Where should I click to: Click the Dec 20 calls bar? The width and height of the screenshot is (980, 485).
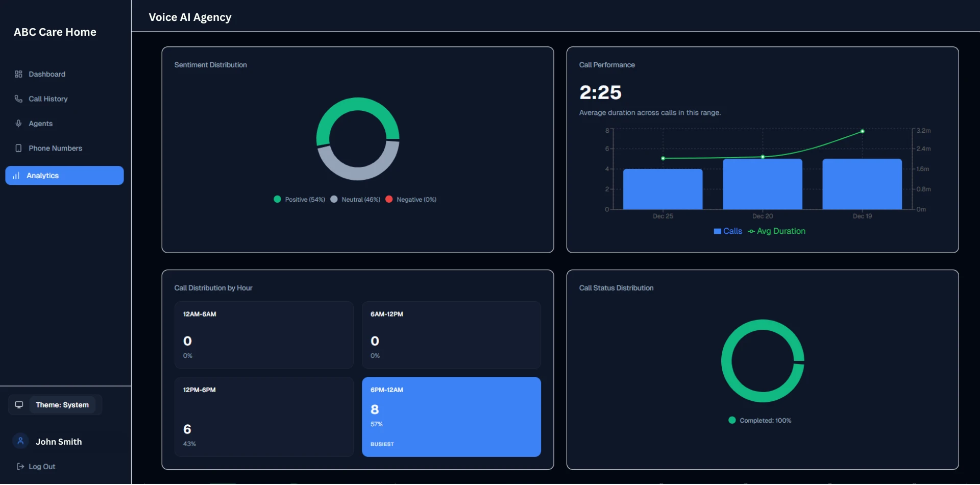point(763,184)
